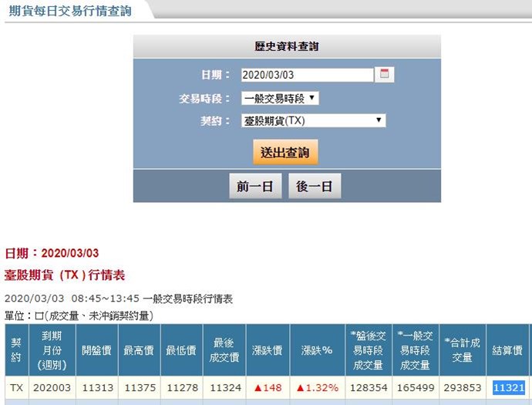Viewport: 532px width, 405px height.
Task: Click the ▲1.32% percentage change cell
Action: (x=317, y=387)
